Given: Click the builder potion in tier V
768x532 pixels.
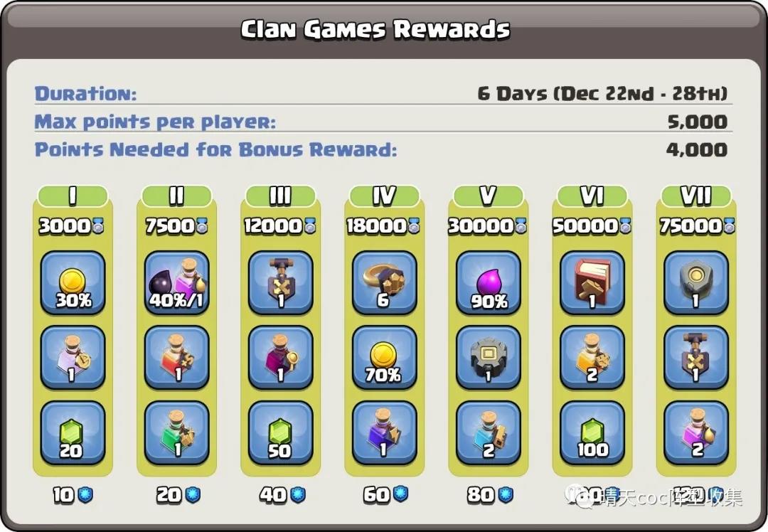Looking at the screenshot, I should 489,432.
